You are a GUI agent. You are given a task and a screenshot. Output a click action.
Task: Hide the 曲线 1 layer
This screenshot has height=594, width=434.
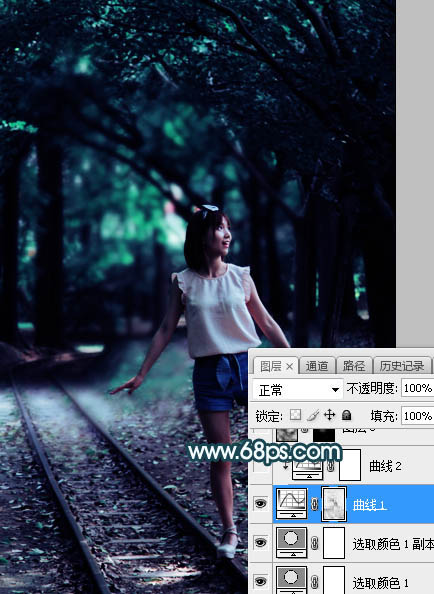pos(261,504)
